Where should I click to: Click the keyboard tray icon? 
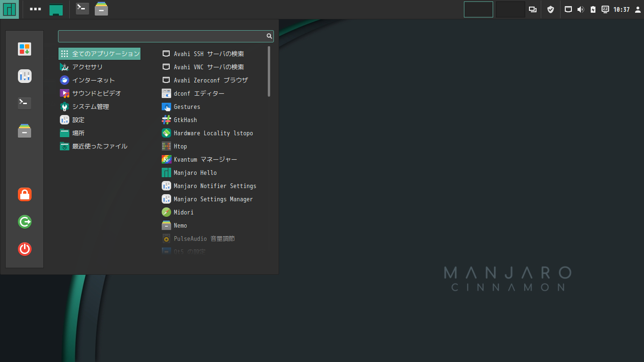[605, 9]
